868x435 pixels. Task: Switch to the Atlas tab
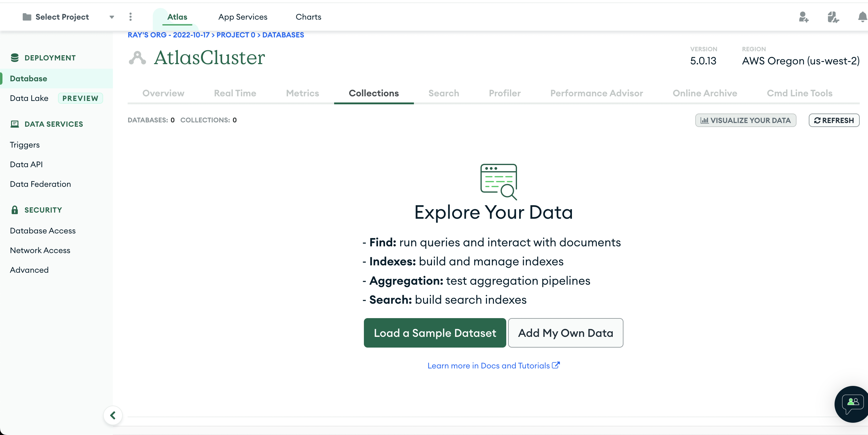pos(177,17)
